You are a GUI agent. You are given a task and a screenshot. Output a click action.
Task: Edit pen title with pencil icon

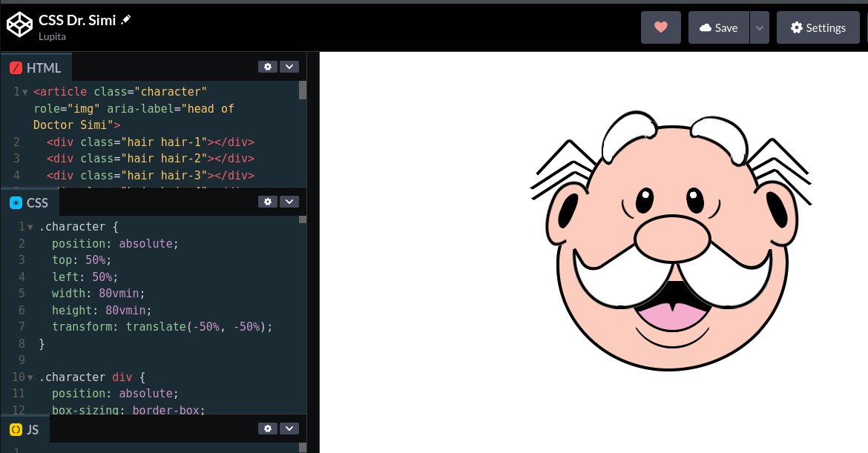126,20
